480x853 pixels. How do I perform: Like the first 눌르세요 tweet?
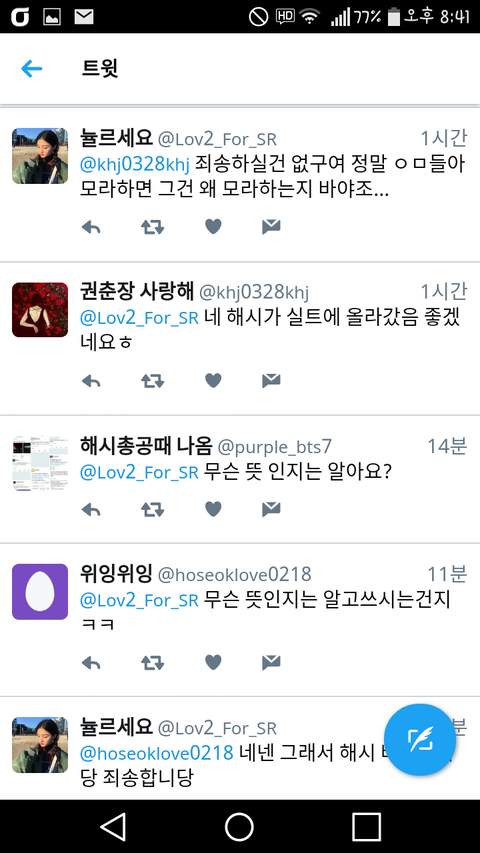[x=213, y=226]
